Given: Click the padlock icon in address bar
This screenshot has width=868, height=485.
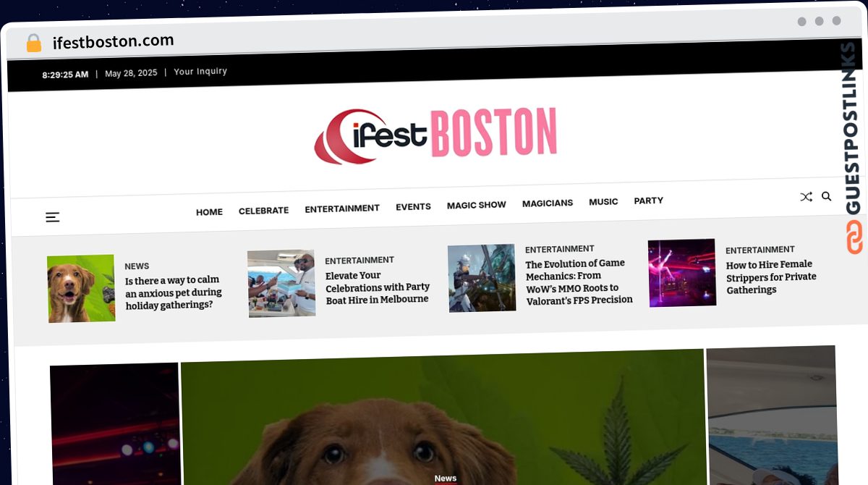Looking at the screenshot, I should (34, 43).
